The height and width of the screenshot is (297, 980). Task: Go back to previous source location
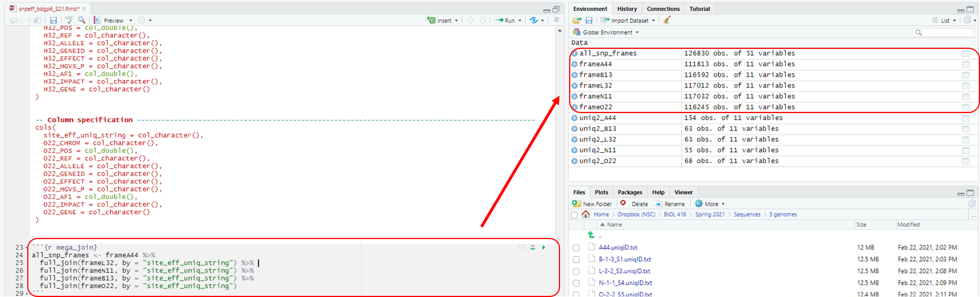pyautogui.click(x=13, y=20)
